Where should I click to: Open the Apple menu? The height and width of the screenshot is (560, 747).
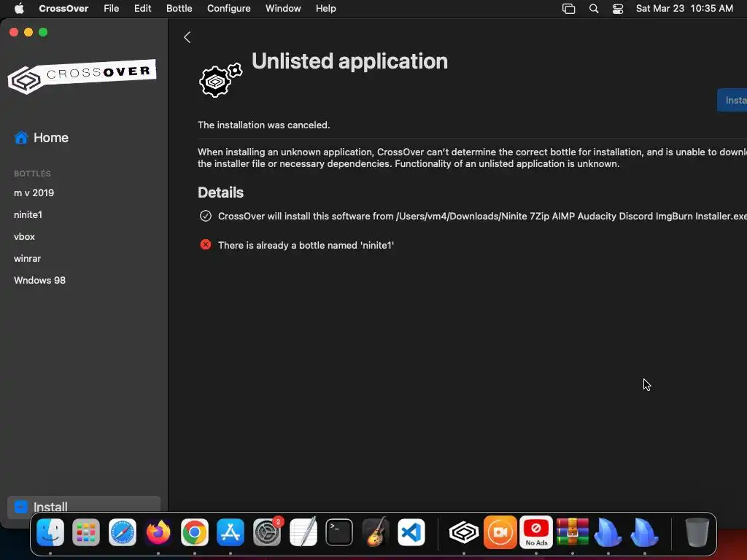(19, 8)
